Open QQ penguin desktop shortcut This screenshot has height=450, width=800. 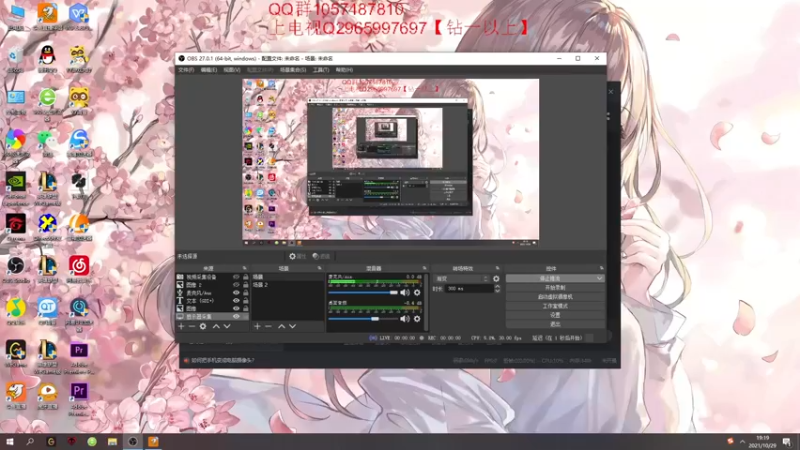(47, 58)
